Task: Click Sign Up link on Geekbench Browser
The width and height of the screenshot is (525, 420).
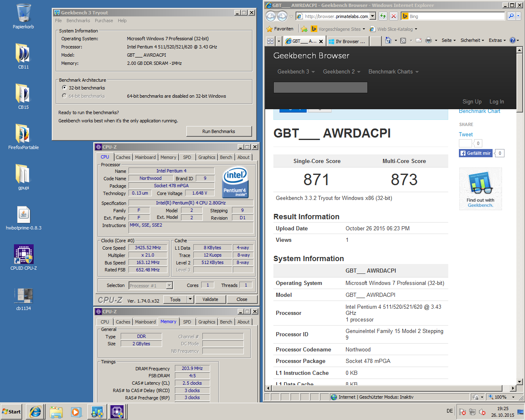Action: (x=472, y=101)
